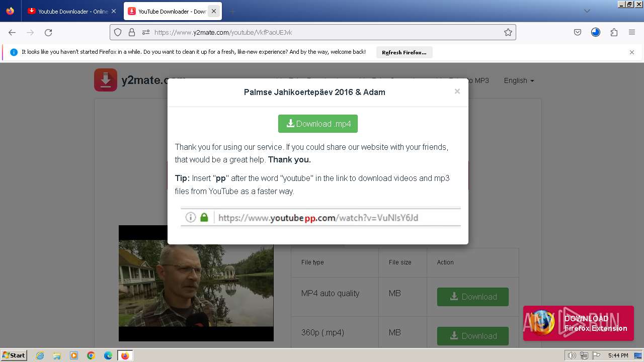Click the tracking protection shield icon
The image size is (644, 362).
[118, 32]
